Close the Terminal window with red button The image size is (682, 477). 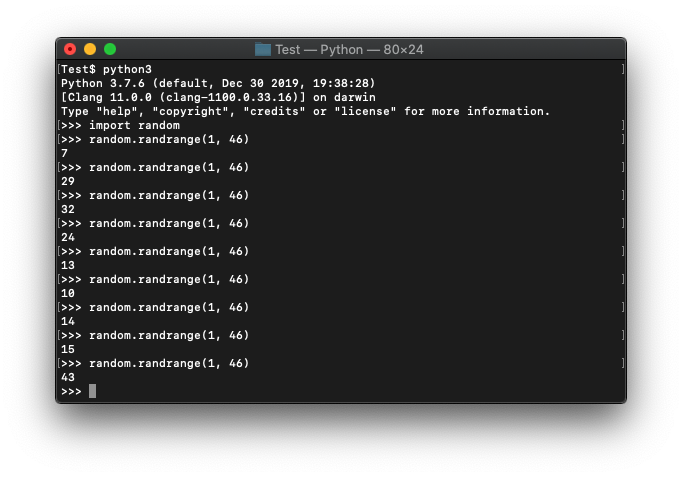point(70,49)
